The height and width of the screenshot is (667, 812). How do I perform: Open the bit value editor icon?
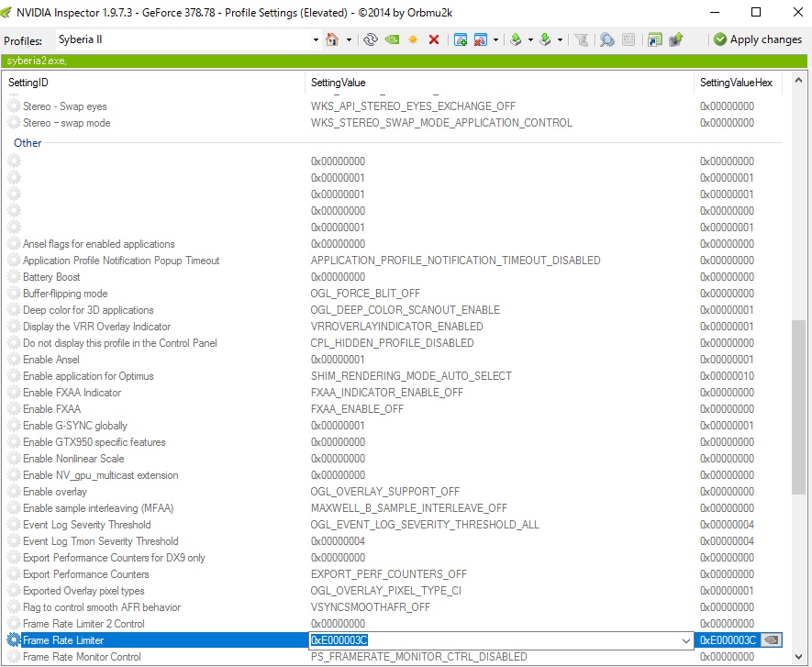(x=628, y=39)
